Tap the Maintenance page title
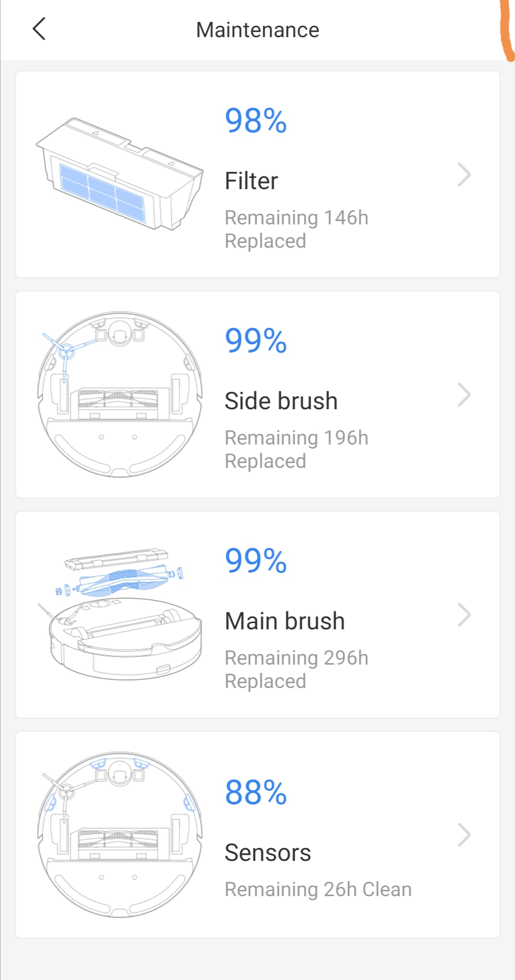This screenshot has width=515, height=980. click(x=257, y=30)
